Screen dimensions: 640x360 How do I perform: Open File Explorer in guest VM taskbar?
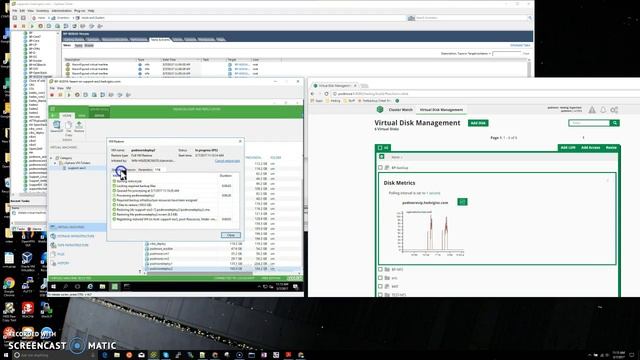[x=102, y=287]
